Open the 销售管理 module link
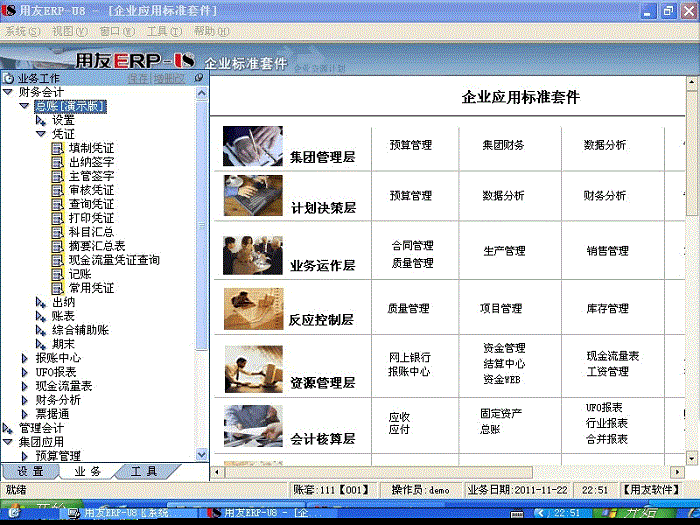 point(608,251)
